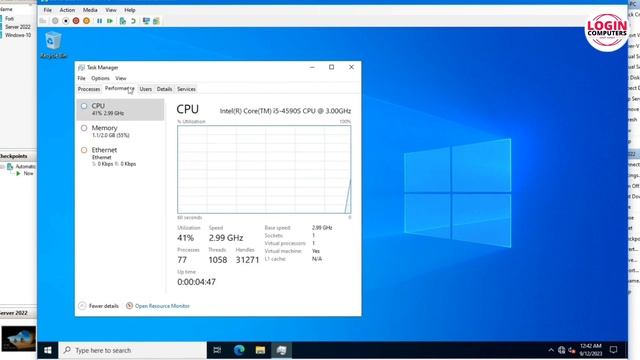Image resolution: width=640 pixels, height=360 pixels.
Task: Click in the taskbar search box
Action: coord(133,350)
